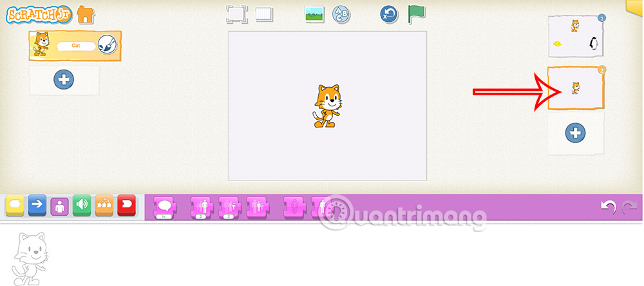
Task: Switch to full-screen presentation mode
Action: [x=237, y=14]
